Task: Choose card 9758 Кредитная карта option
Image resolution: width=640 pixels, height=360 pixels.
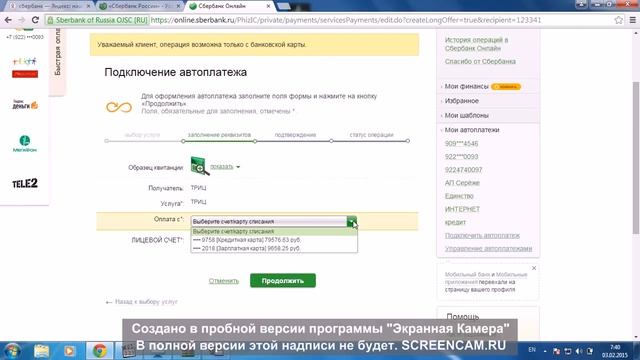Action: [x=274, y=240]
